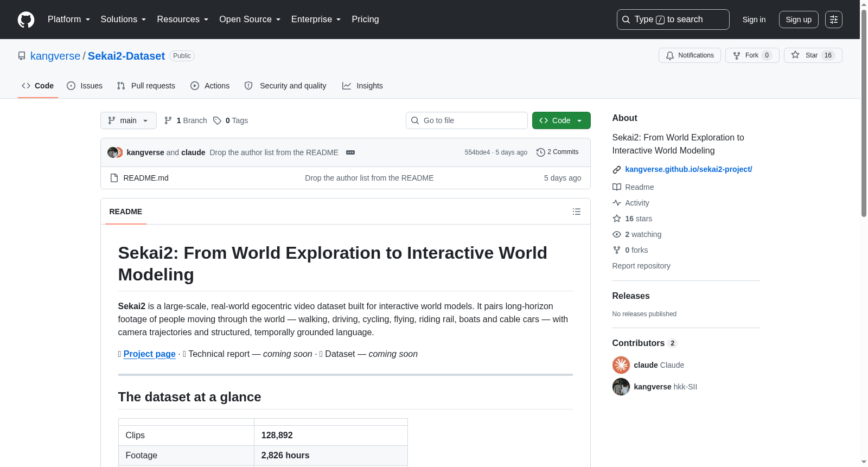Open the Releases section heading

pyautogui.click(x=631, y=296)
